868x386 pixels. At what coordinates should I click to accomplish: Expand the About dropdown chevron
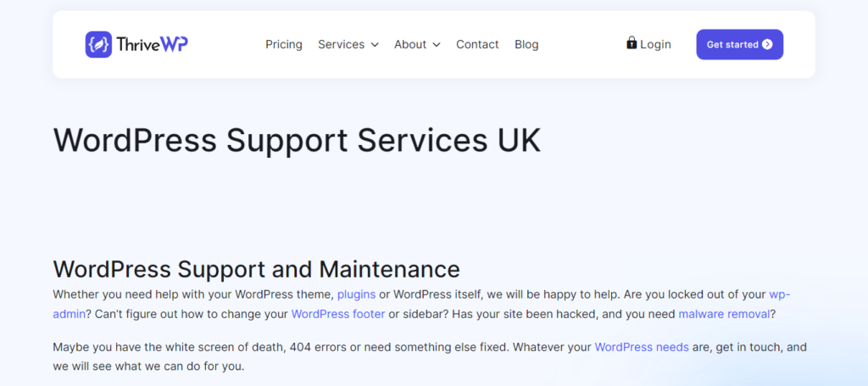click(437, 45)
